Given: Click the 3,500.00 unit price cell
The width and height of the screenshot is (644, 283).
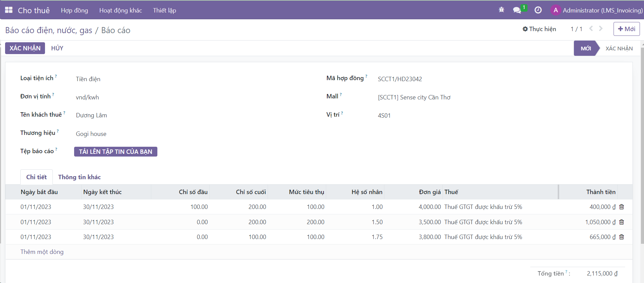Looking at the screenshot, I should point(430,222).
